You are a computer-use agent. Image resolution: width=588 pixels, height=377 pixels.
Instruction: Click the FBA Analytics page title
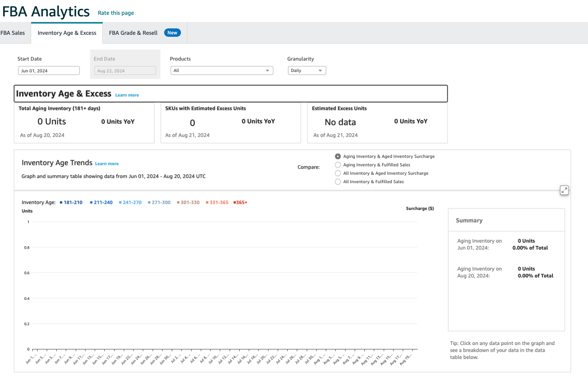[x=46, y=12]
